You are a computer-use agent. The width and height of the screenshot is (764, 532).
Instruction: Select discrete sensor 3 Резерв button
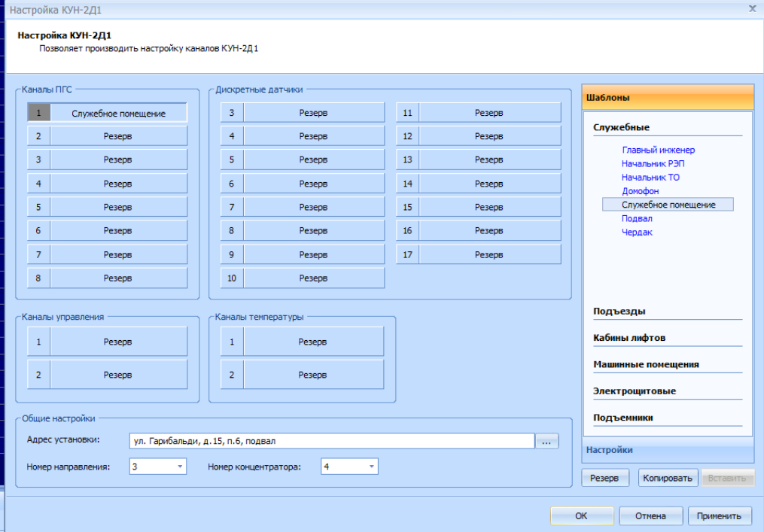point(312,113)
